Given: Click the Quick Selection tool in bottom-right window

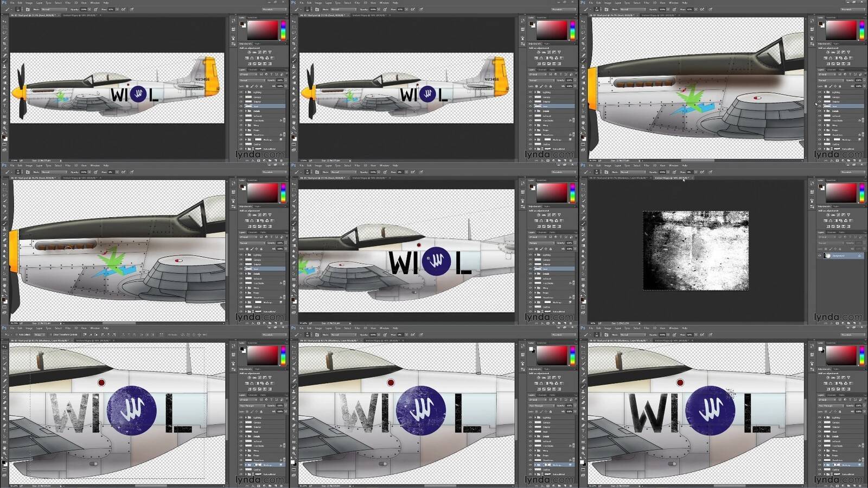Looking at the screenshot, I should tap(583, 364).
